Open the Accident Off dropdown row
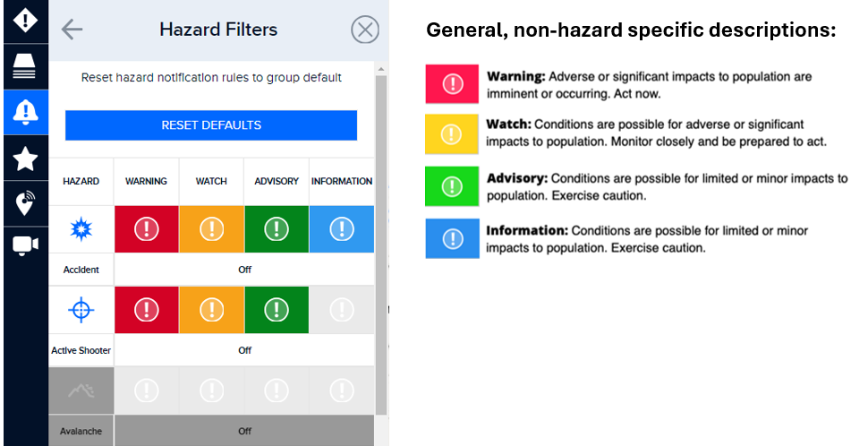Image resolution: width=868 pixels, height=446 pixels. click(x=244, y=269)
